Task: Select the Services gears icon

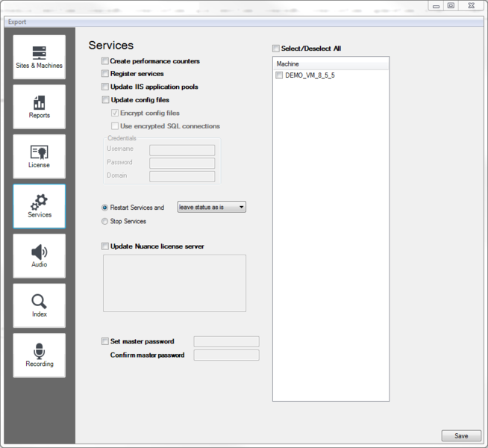Action: [x=39, y=206]
